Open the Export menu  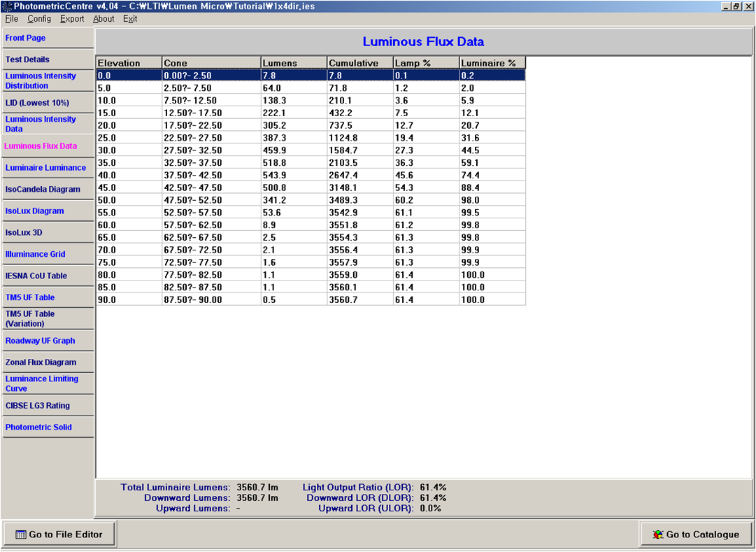pos(72,19)
